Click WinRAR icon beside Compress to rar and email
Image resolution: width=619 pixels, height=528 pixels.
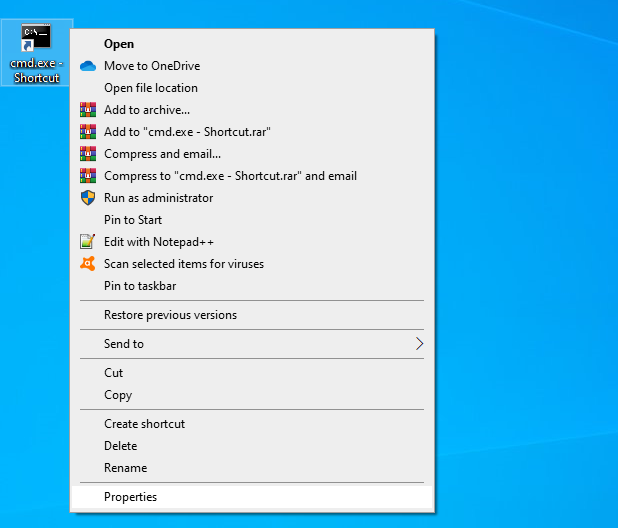pyautogui.click(x=88, y=176)
